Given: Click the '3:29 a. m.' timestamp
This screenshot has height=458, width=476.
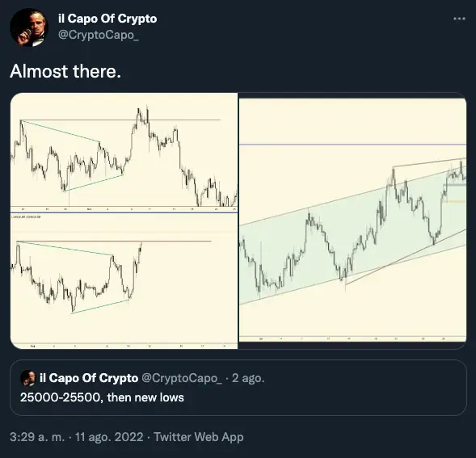Looking at the screenshot, I should [x=37, y=437].
